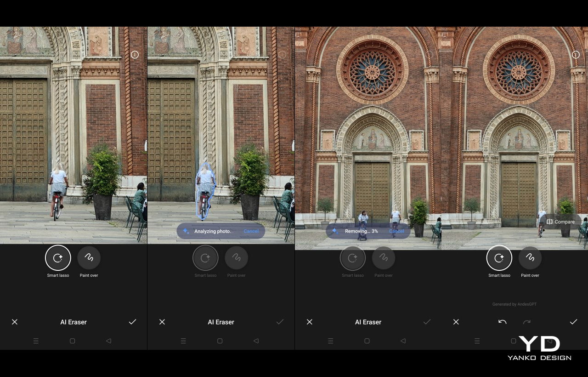The width and height of the screenshot is (588, 377).
Task: Choose Smart lasso in the rightmost screen
Action: pyautogui.click(x=499, y=258)
